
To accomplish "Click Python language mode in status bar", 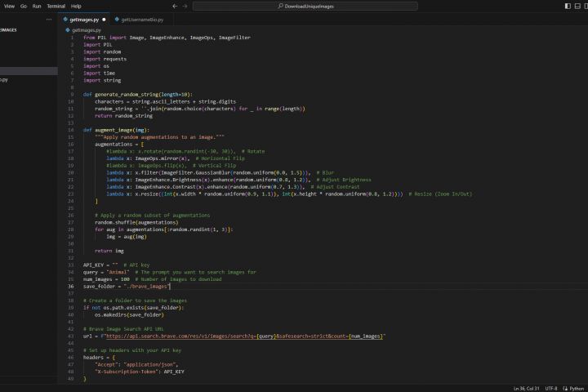I will click(577, 389).
